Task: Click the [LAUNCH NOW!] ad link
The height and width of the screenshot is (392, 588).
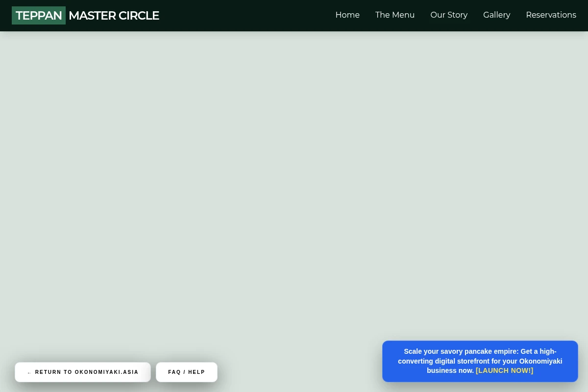Action: [x=504, y=370]
